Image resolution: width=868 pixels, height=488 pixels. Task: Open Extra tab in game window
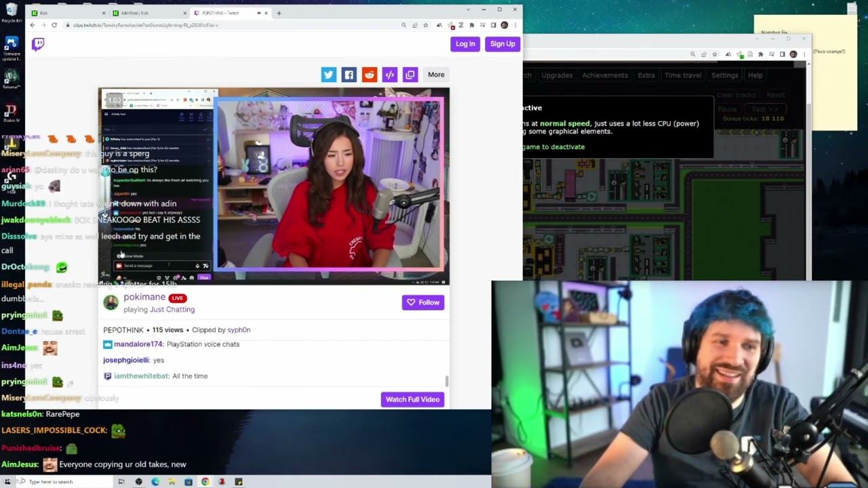click(x=646, y=75)
